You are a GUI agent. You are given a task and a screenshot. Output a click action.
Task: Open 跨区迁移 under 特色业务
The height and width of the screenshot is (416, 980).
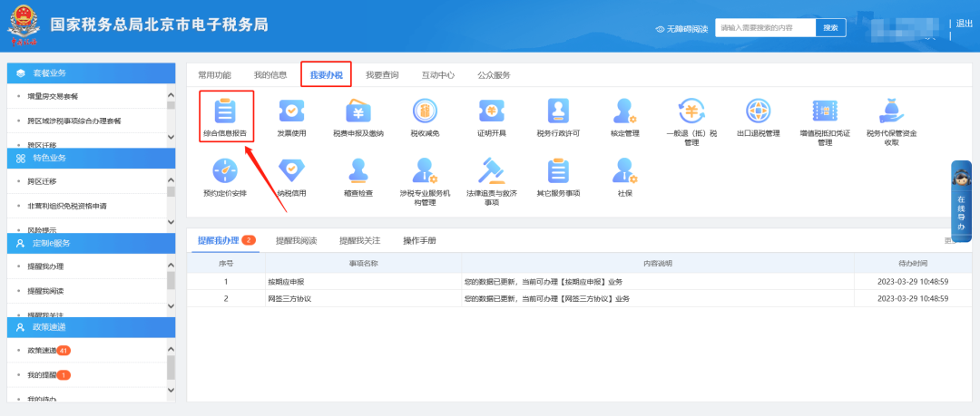click(x=42, y=181)
